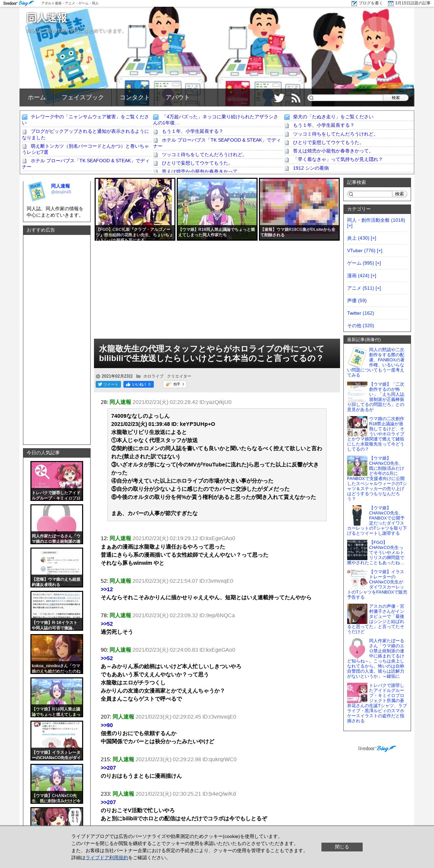Click the 拍手 clap button
This screenshot has height=868, width=434.
pos(175,384)
